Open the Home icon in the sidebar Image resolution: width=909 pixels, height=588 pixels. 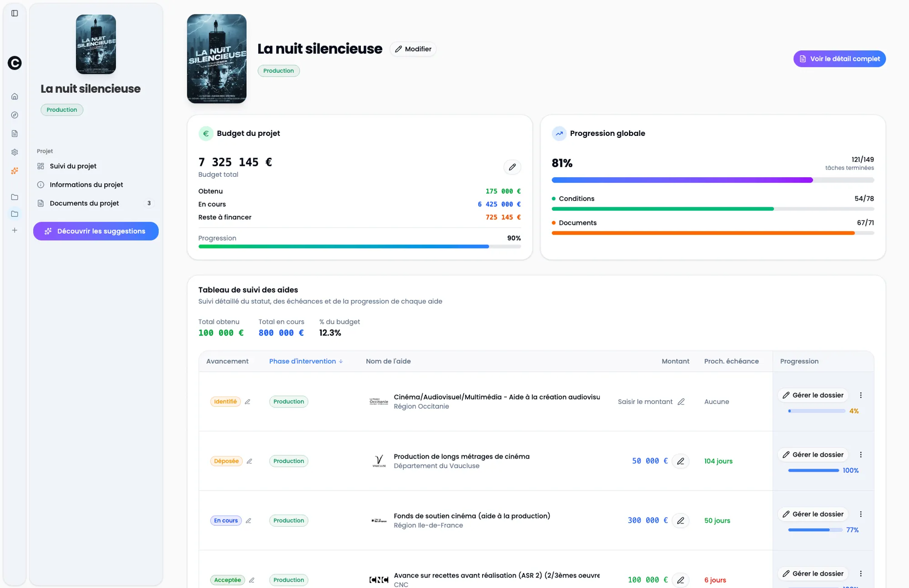click(x=15, y=96)
